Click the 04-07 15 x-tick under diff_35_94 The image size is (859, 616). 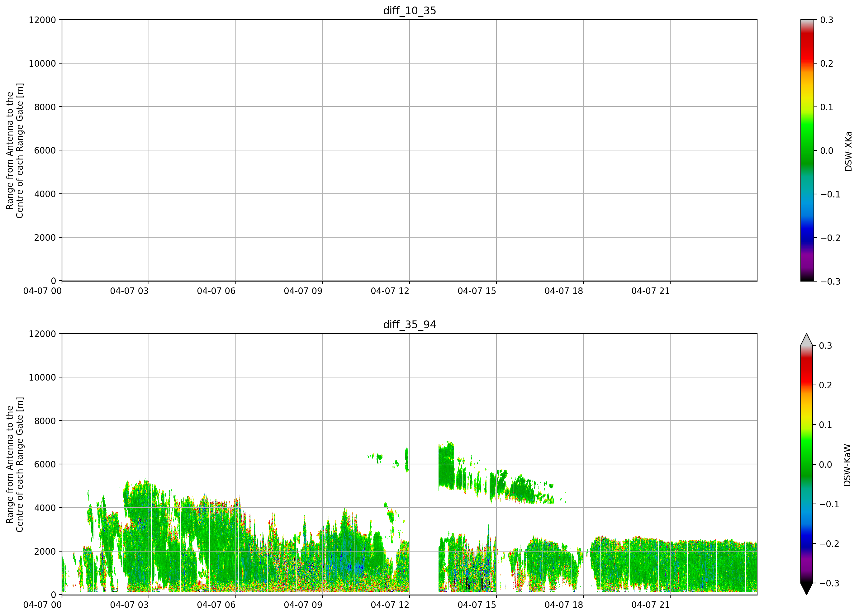click(x=477, y=605)
